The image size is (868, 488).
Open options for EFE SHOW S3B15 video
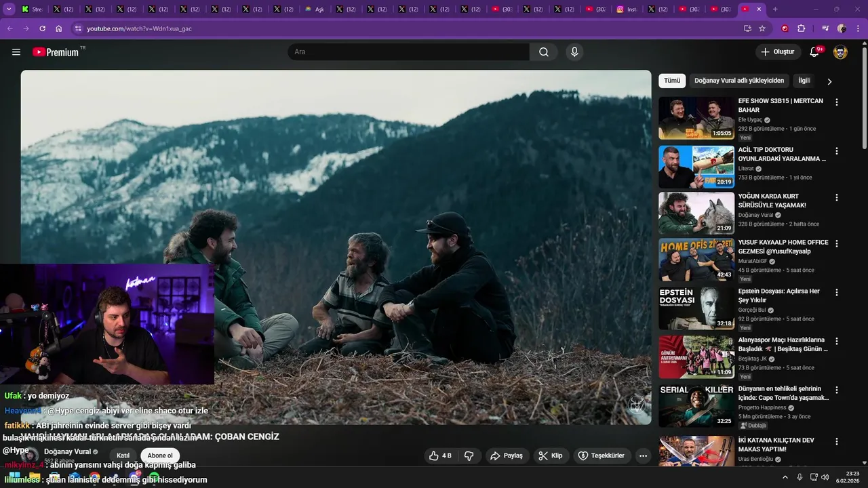tap(836, 102)
